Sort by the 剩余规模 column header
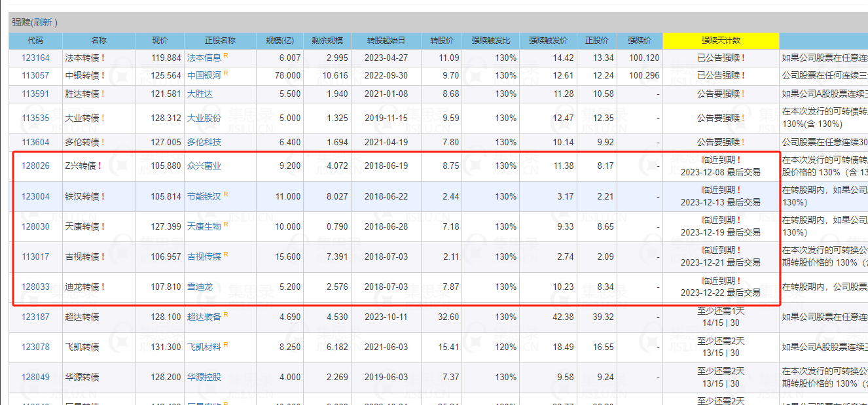 (x=327, y=41)
